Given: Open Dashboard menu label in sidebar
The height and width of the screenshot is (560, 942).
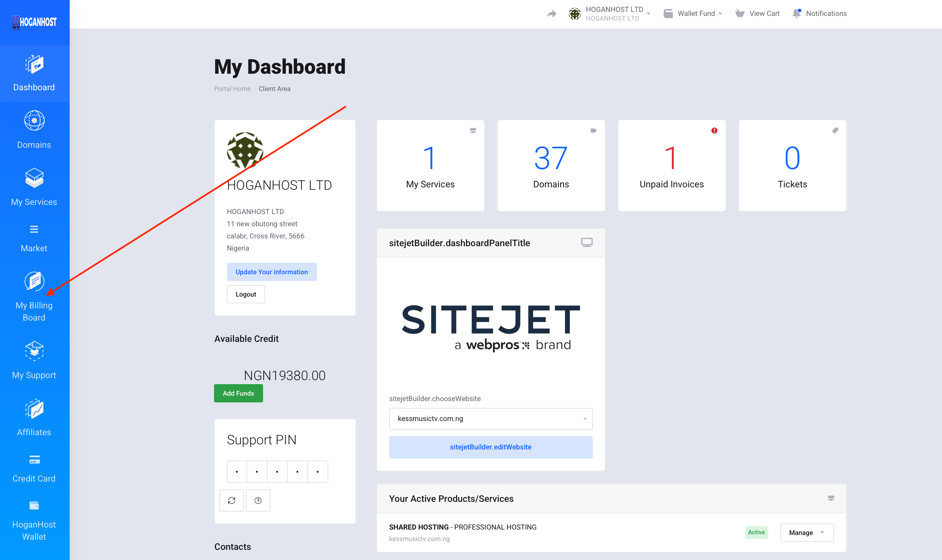Looking at the screenshot, I should coord(34,88).
